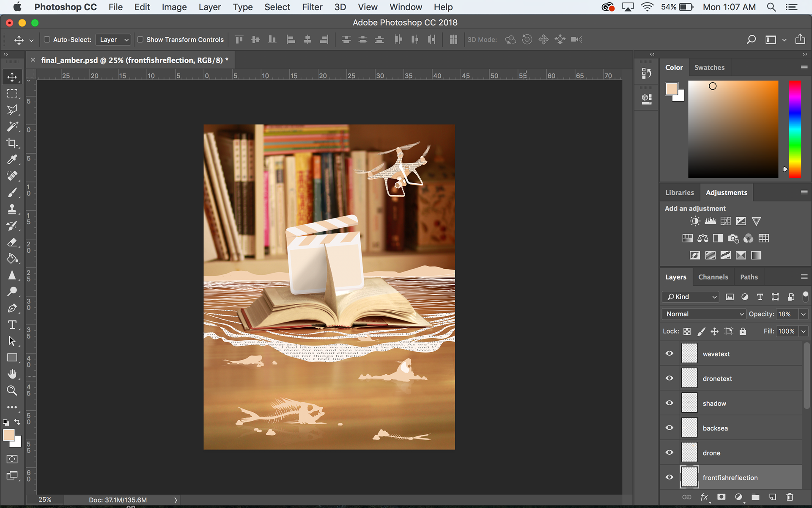The image size is (812, 508).
Task: Add a Brightness/Contrast adjustment
Action: click(695, 221)
